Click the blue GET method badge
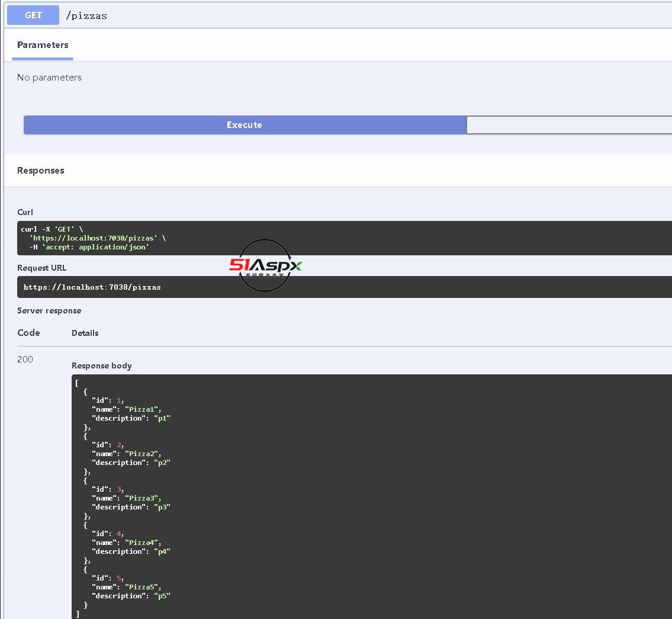This screenshot has width=672, height=619. pos(33,15)
